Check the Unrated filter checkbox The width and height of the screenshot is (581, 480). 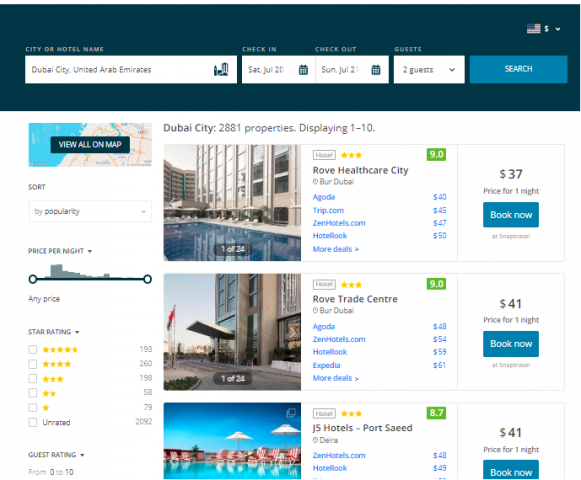(x=33, y=422)
